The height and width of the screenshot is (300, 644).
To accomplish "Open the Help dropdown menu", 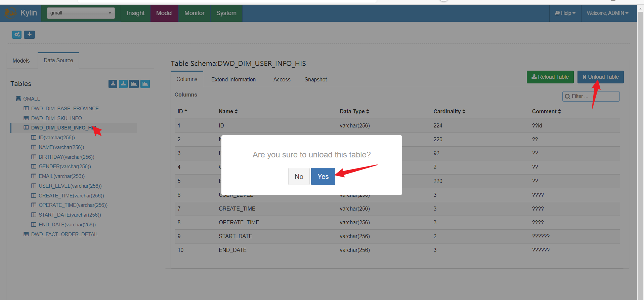I will 565,13.
